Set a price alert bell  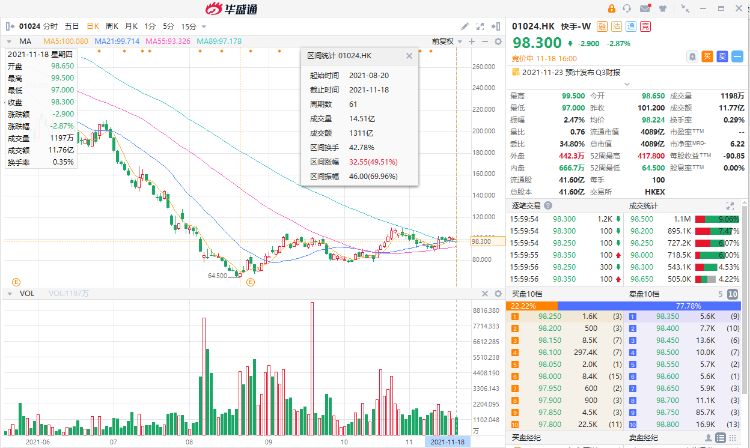(692, 57)
